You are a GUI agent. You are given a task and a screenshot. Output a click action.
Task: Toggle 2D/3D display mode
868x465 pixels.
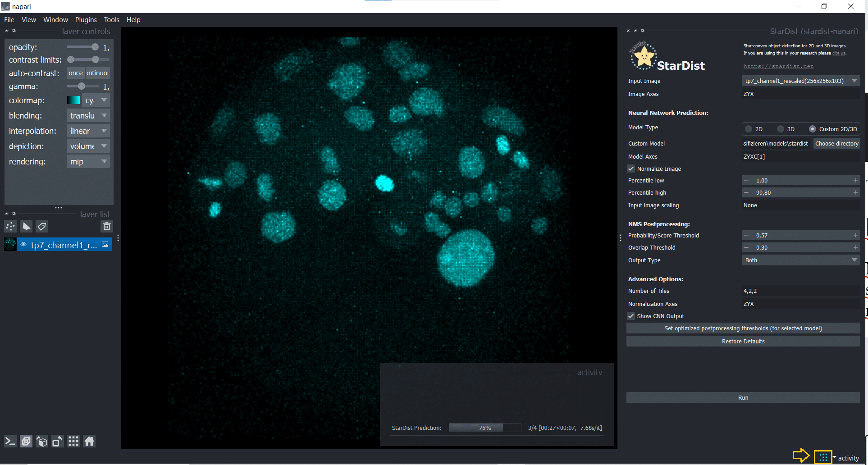coord(26,441)
